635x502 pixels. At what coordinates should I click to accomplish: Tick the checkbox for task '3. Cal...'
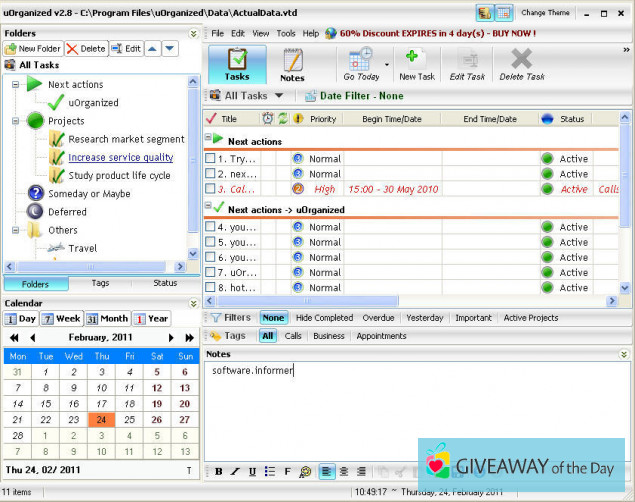click(x=210, y=188)
